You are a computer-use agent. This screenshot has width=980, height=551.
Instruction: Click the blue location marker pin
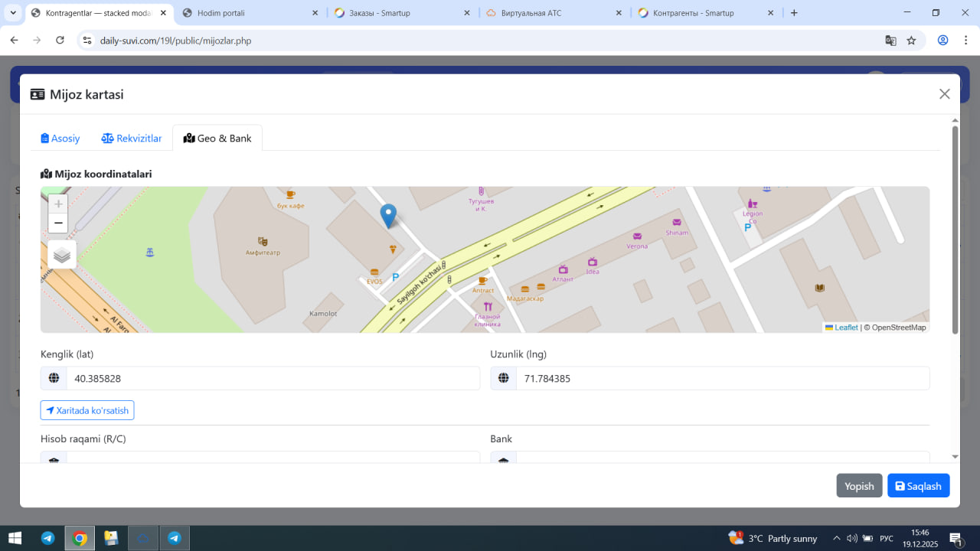click(x=389, y=215)
